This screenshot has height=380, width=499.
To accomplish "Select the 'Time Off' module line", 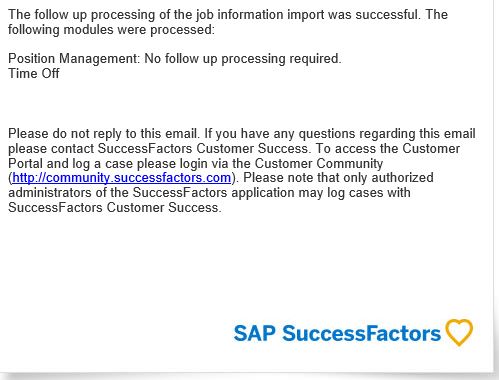I will [34, 73].
